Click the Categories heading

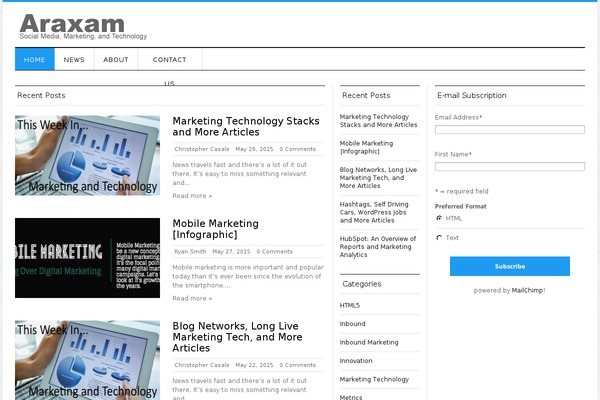click(362, 284)
